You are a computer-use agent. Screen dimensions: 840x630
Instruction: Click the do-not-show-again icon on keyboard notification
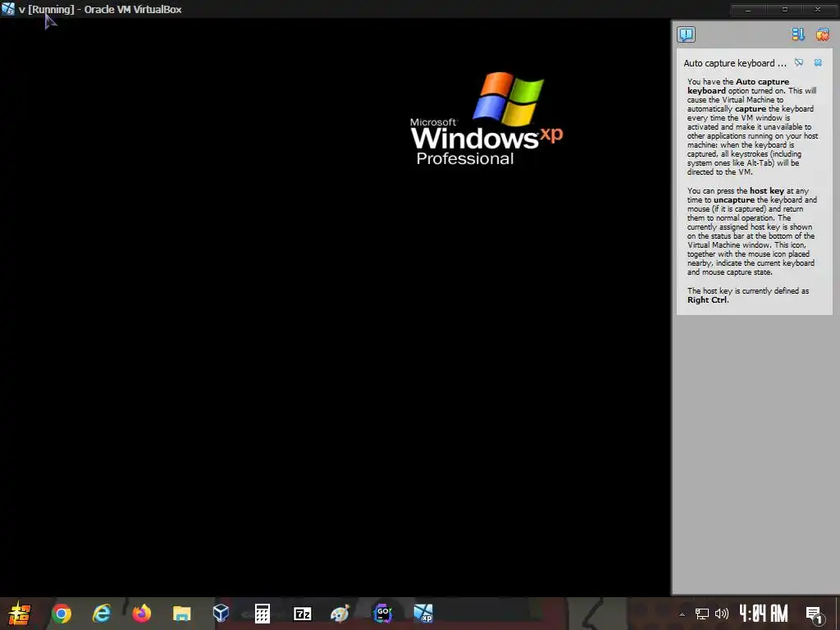click(x=799, y=62)
